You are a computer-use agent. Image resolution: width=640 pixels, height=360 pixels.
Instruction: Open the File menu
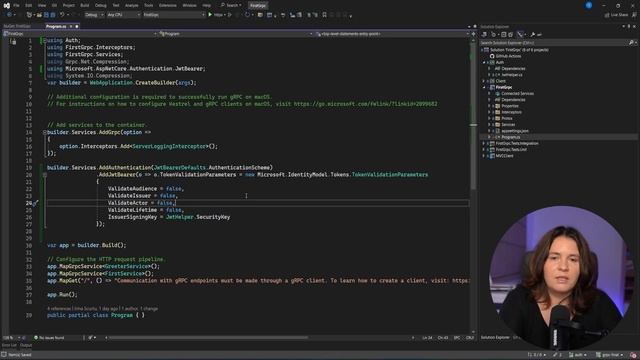pos(16,5)
